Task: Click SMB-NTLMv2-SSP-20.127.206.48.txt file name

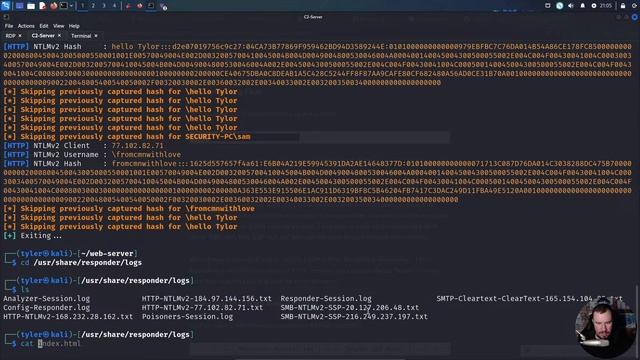Action: point(350,307)
